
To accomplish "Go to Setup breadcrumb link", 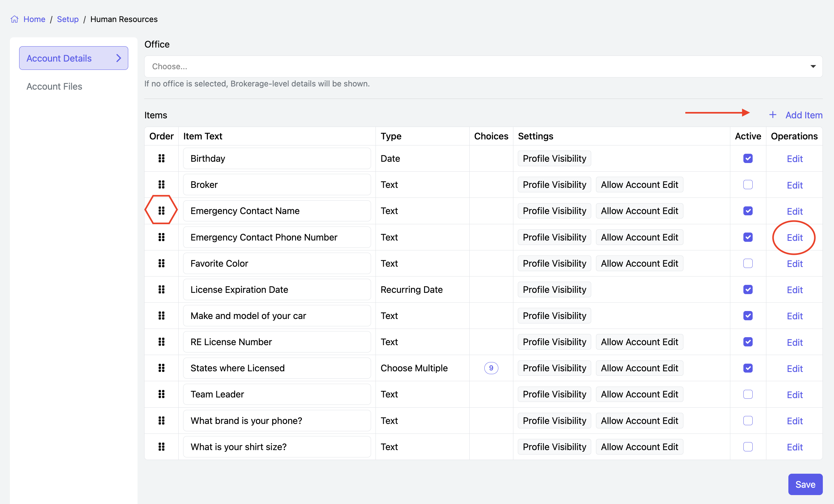I will (x=68, y=19).
